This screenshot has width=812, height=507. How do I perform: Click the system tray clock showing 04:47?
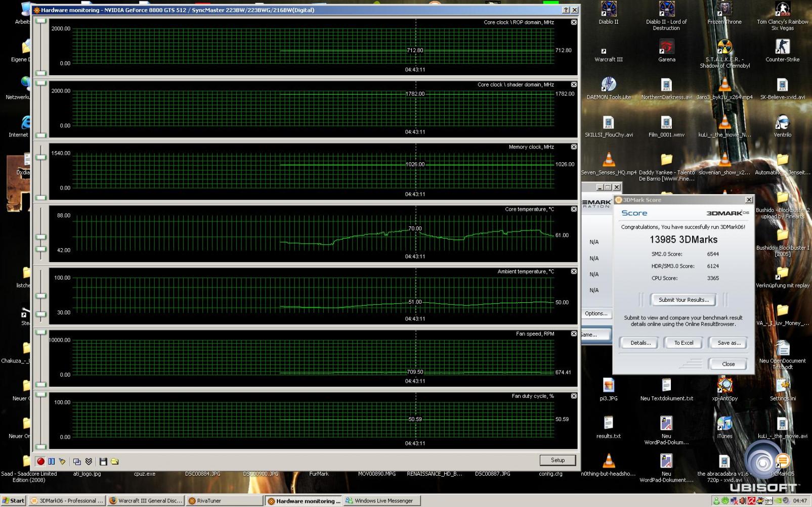(x=800, y=501)
